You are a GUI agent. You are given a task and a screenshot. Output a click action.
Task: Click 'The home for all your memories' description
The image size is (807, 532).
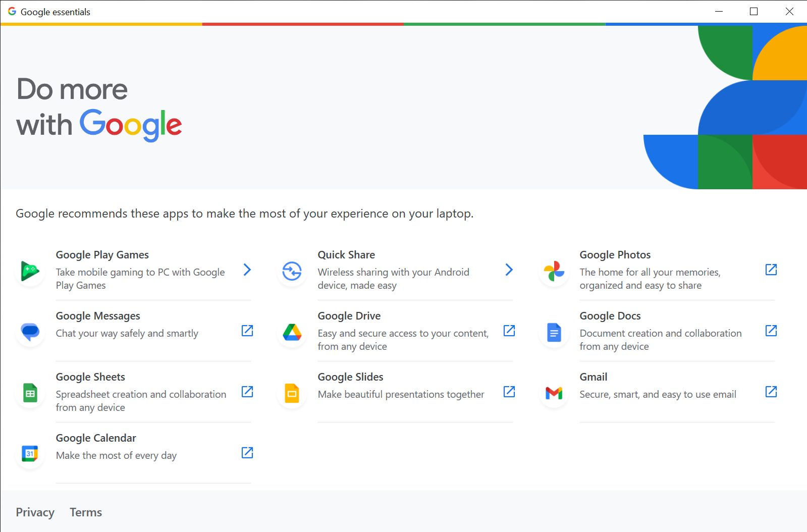click(650, 279)
